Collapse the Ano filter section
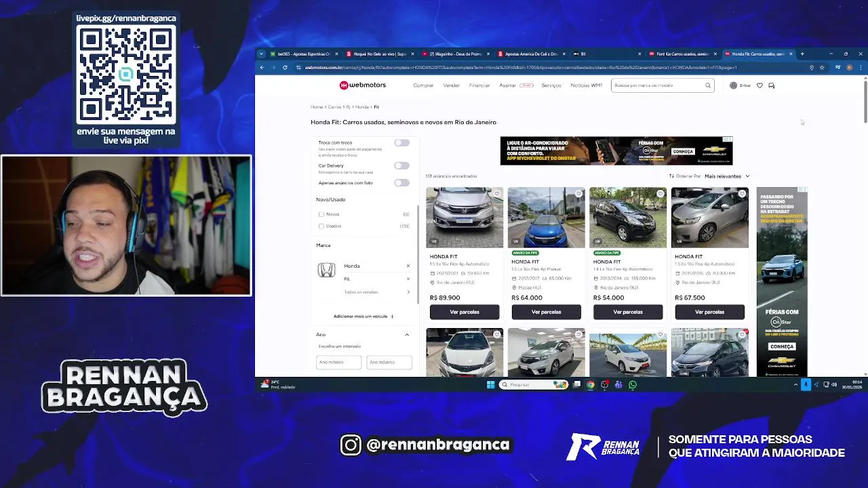Viewport: 868px width, 488px height. coord(407,334)
